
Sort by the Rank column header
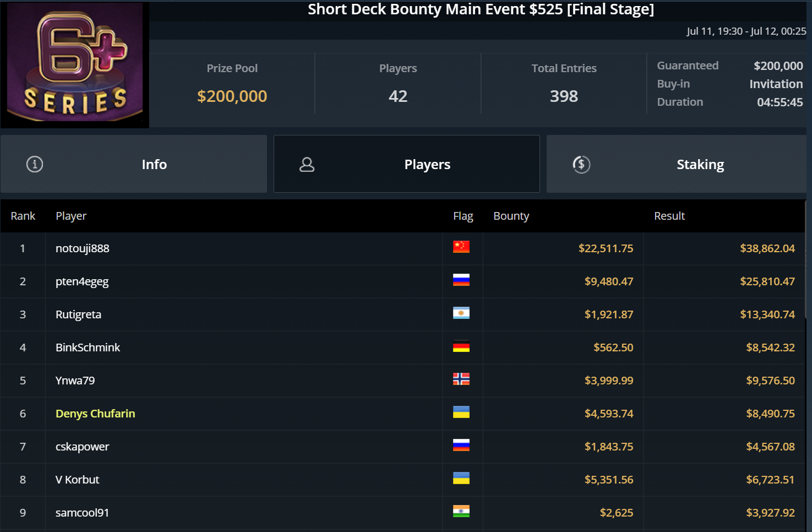[x=23, y=216]
